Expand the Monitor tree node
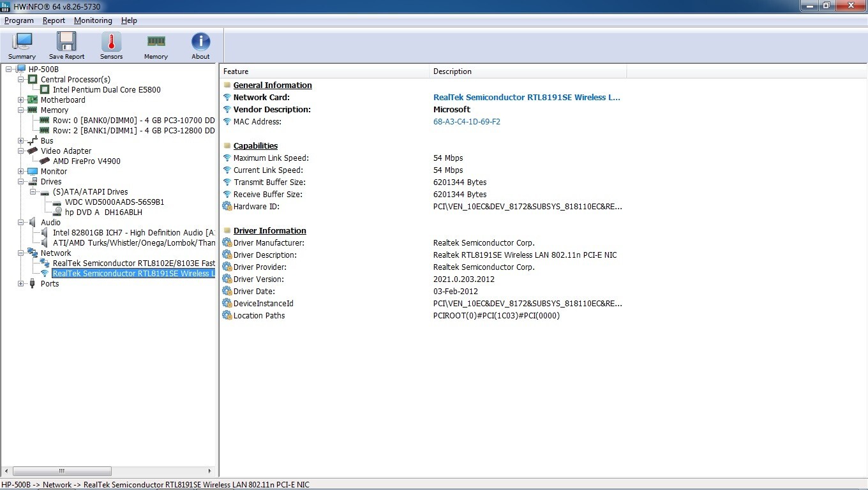 click(x=20, y=171)
